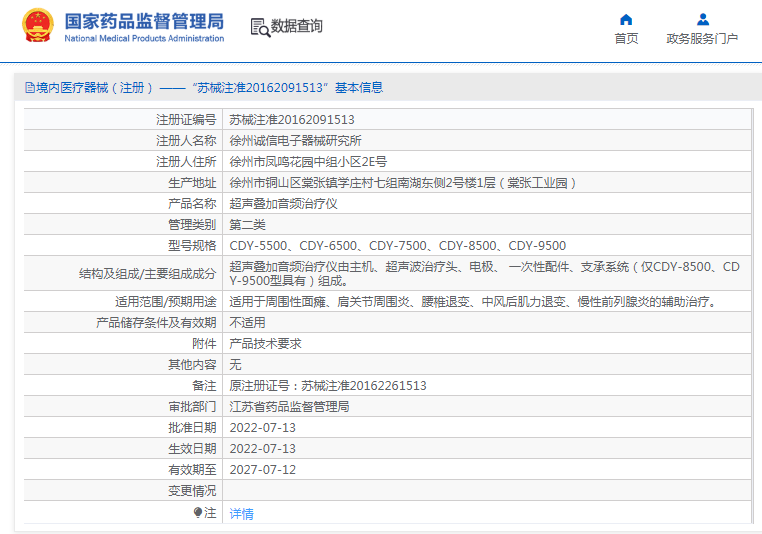Click the home icon above 首页
This screenshot has width=762, height=534.
626,19
